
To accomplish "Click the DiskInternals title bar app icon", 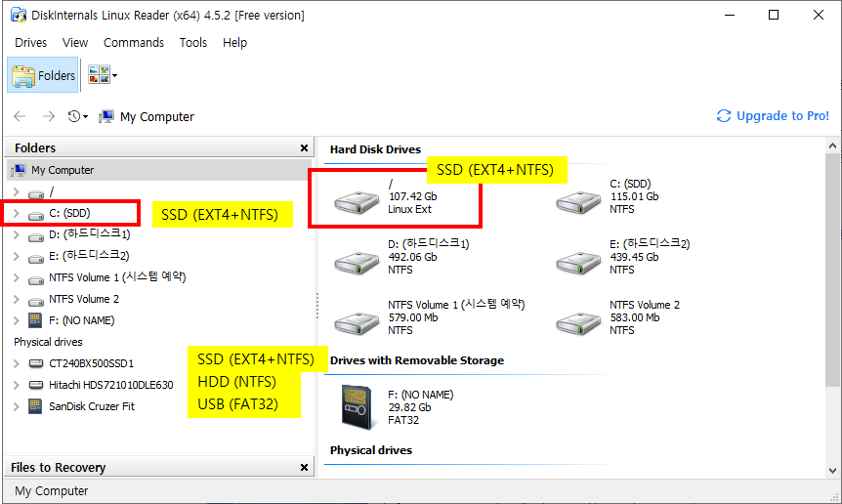I will 19,15.
